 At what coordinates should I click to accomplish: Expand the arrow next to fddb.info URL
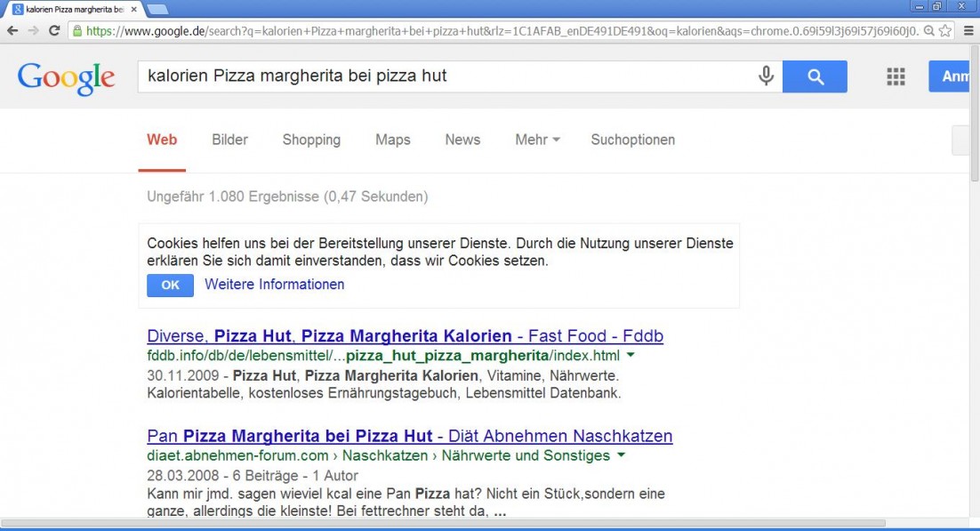631,355
